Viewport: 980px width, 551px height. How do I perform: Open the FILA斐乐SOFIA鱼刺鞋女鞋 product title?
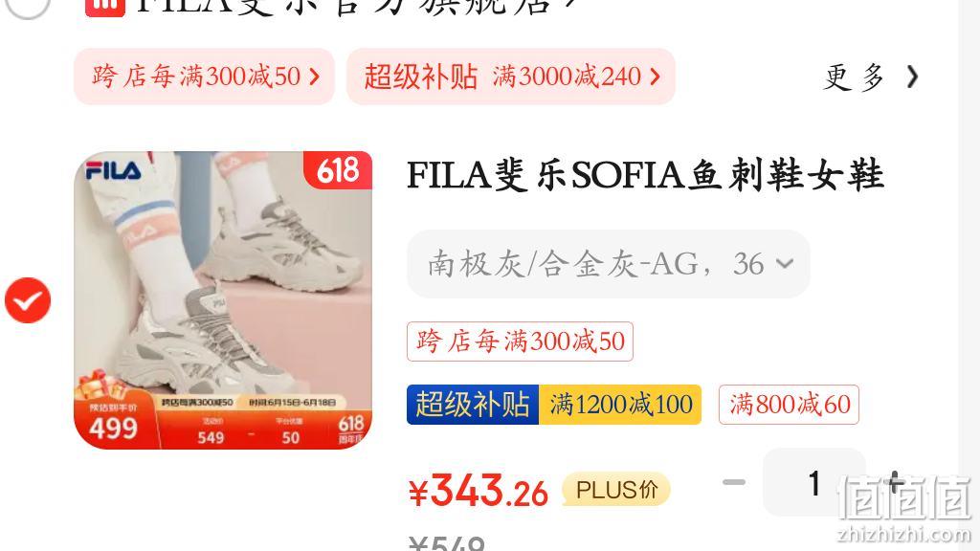point(645,175)
